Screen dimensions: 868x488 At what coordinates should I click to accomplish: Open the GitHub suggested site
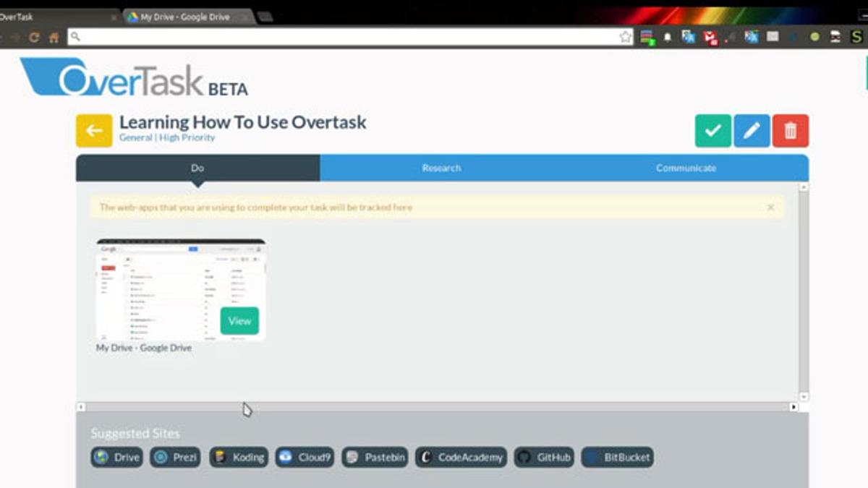coord(545,458)
